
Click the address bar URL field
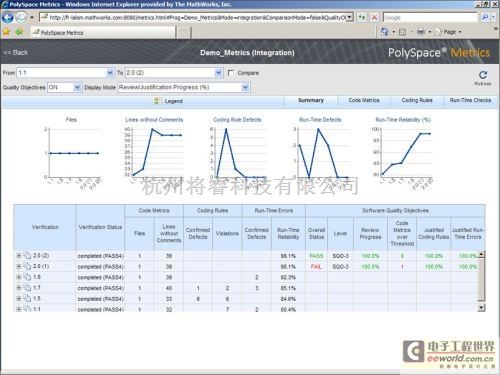click(x=196, y=17)
